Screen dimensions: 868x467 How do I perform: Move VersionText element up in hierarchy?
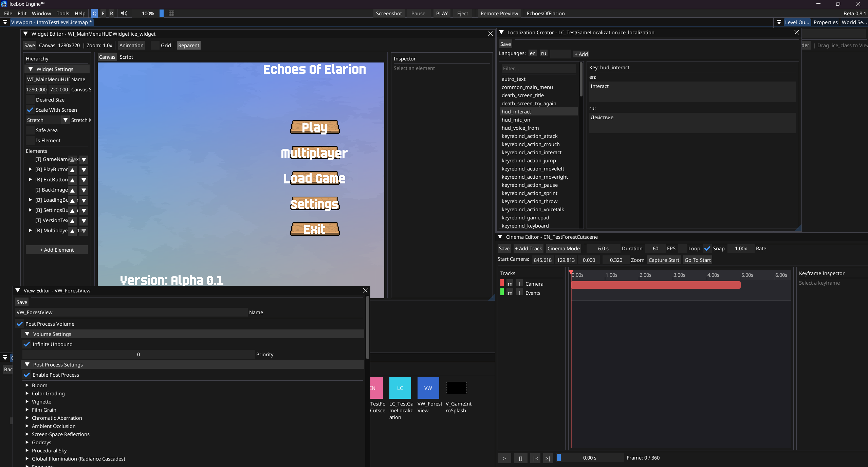[x=72, y=221]
